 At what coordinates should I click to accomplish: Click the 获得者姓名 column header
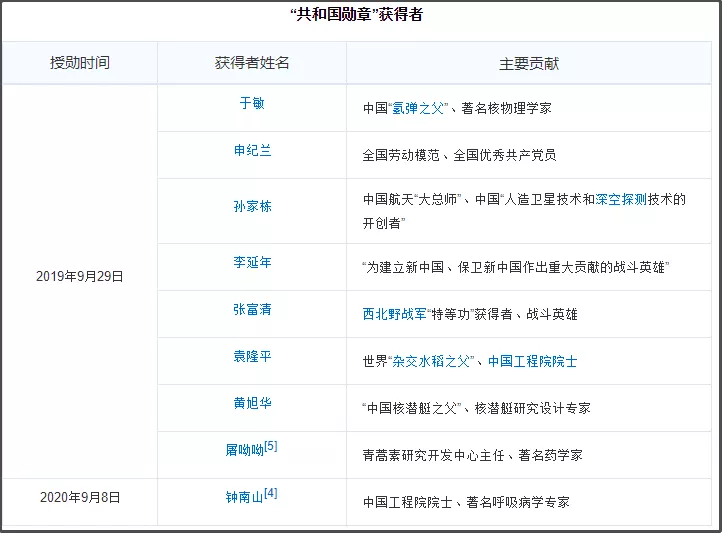[x=252, y=63]
